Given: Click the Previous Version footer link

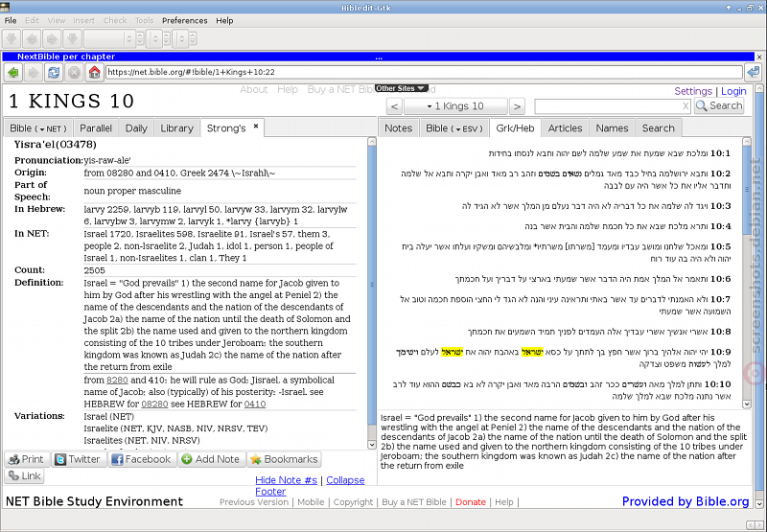Looking at the screenshot, I should (x=254, y=502).
